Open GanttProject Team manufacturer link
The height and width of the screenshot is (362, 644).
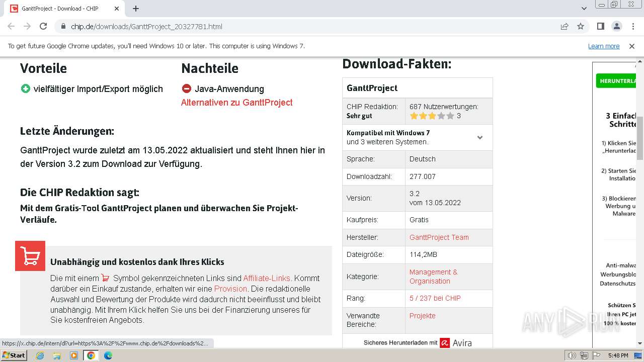point(439,237)
